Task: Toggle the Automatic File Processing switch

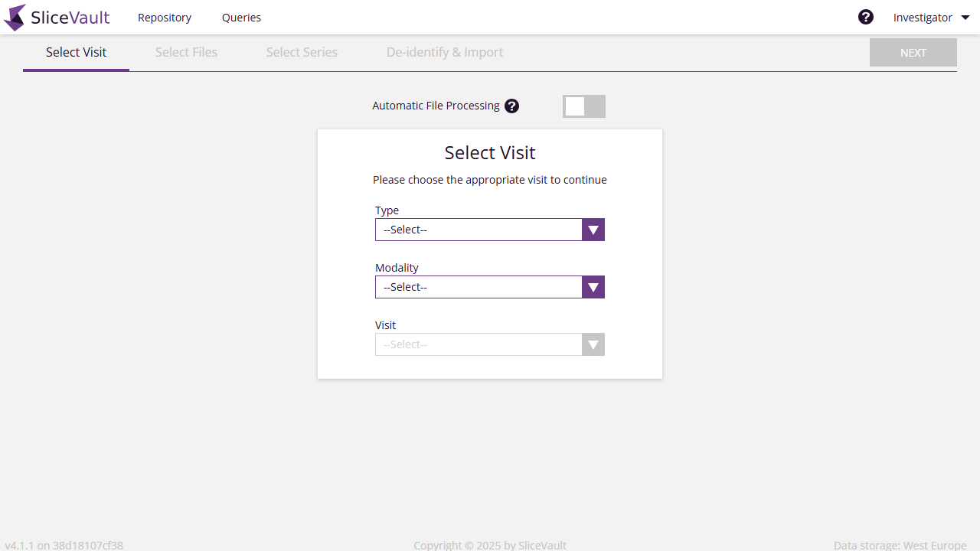Action: pyautogui.click(x=583, y=106)
